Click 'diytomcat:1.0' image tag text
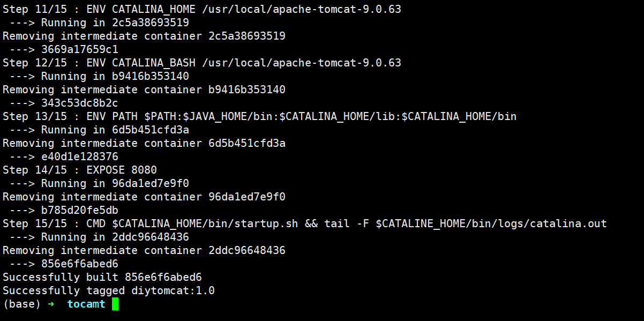This screenshot has width=644, height=321. [x=173, y=291]
